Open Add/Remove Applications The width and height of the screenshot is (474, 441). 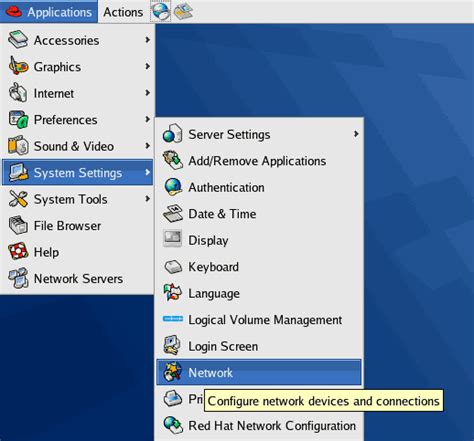259,161
